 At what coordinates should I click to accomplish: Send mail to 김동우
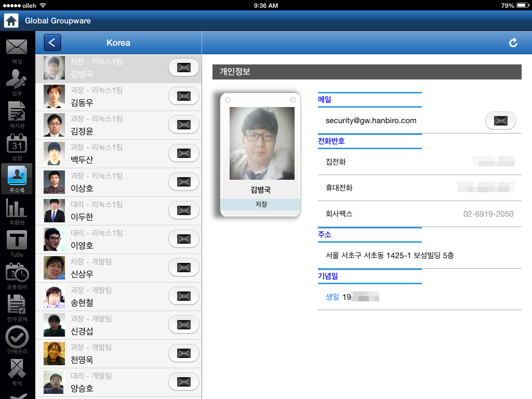(183, 96)
